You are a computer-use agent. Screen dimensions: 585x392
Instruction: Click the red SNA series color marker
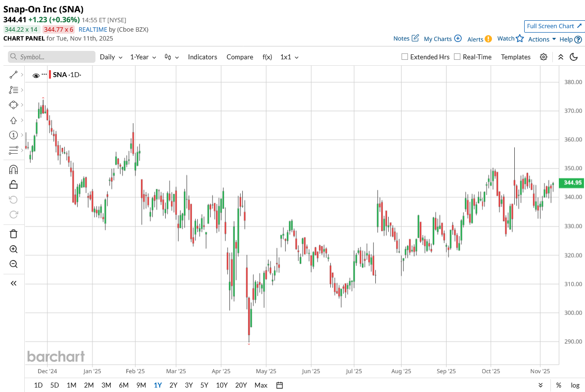[x=50, y=75]
